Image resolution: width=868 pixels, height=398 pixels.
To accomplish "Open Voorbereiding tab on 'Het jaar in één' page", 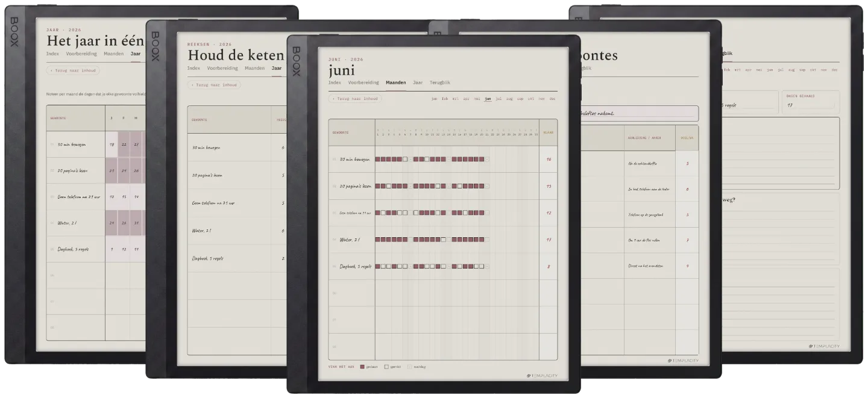I will [81, 54].
